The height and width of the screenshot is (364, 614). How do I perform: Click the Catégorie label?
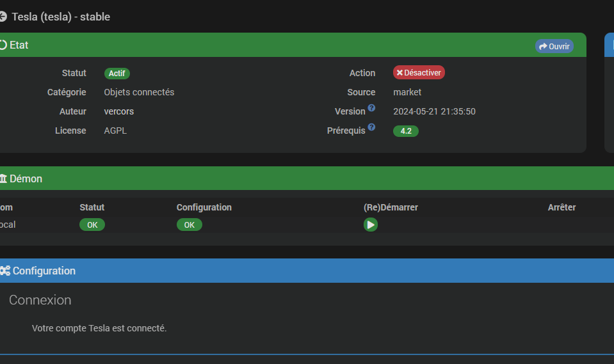pos(67,92)
